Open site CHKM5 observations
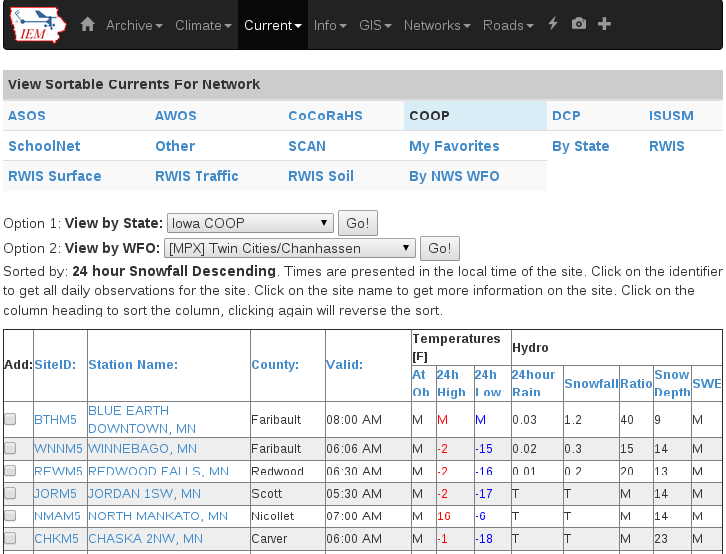The image size is (726, 554). pos(56,538)
